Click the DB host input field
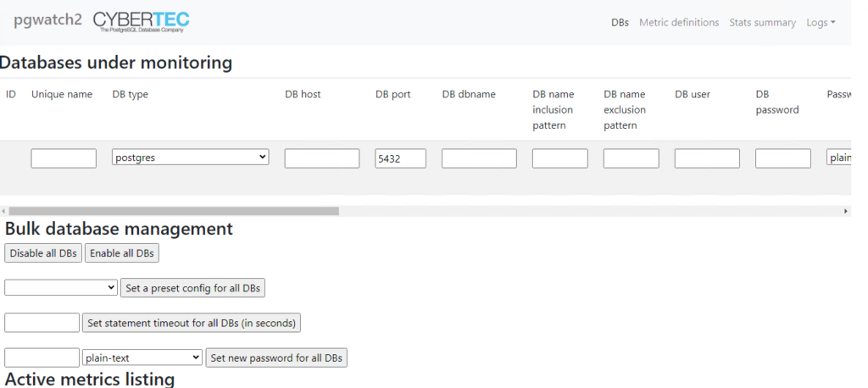This screenshot has height=388, width=868. [x=321, y=158]
